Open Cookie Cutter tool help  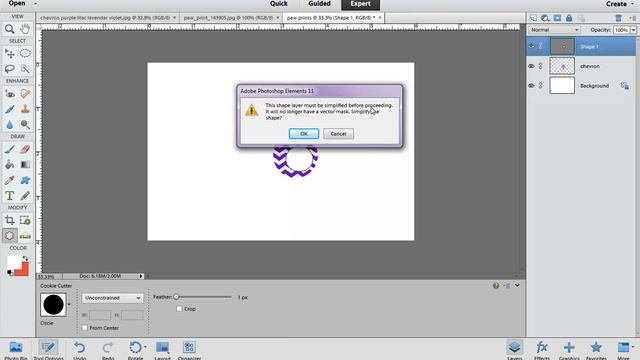tap(496, 286)
